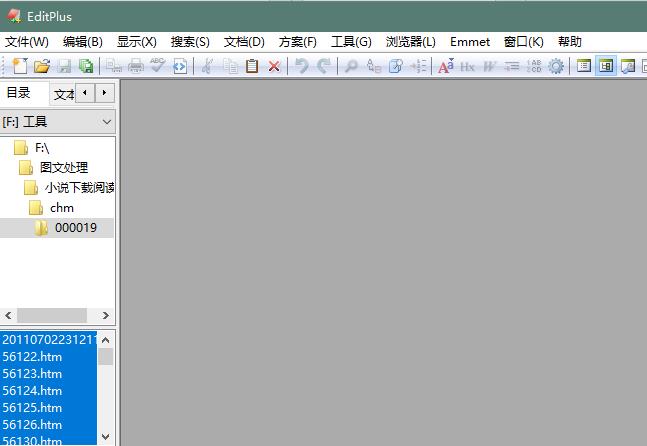The height and width of the screenshot is (446, 647).
Task: Select file 56123.htm
Action: coord(49,374)
